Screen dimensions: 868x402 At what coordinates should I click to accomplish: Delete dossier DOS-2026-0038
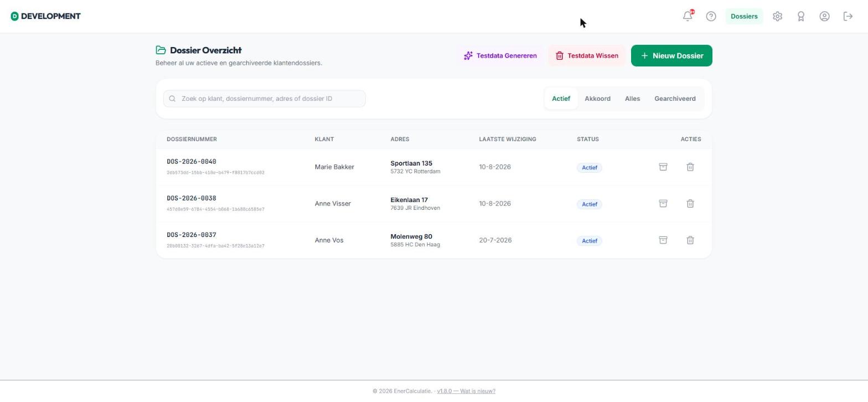(x=690, y=203)
